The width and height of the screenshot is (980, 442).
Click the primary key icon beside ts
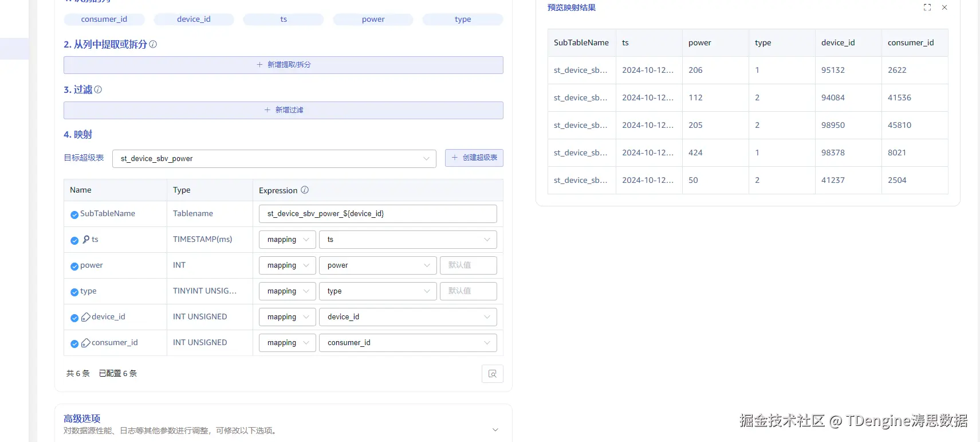click(86, 239)
